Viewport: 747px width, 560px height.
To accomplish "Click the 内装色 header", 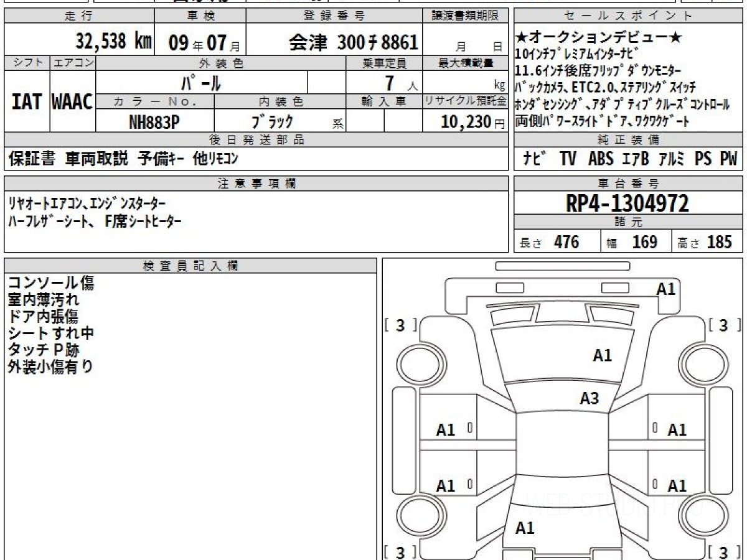I will (280, 101).
